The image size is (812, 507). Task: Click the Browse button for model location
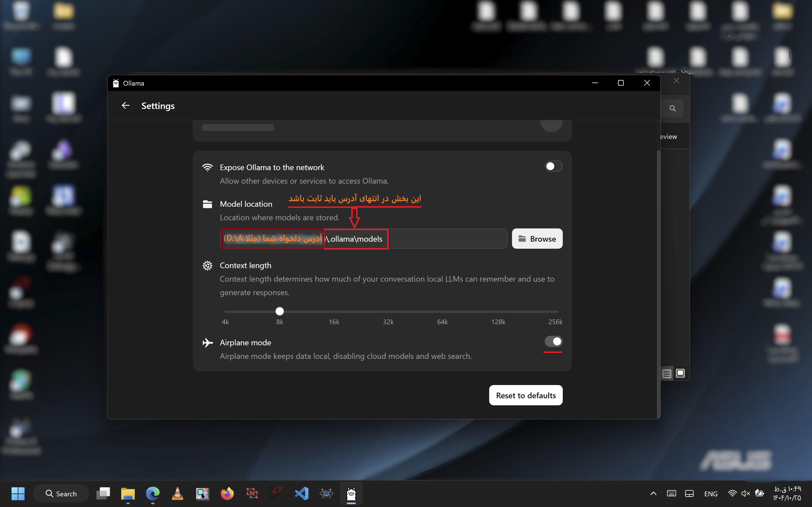(537, 239)
